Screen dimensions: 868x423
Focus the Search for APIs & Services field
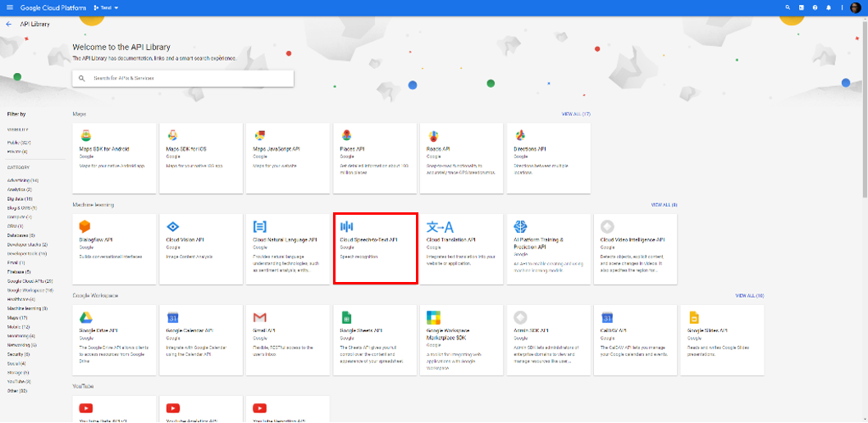(183, 79)
